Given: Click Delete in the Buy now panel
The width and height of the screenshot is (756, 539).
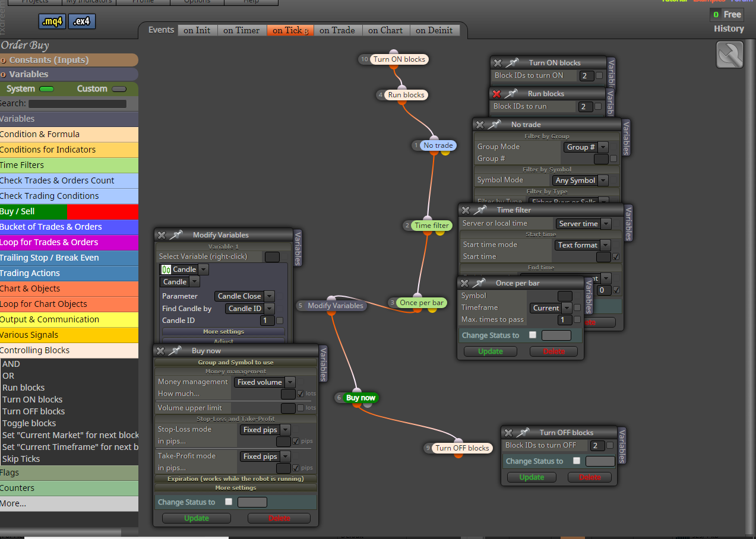Looking at the screenshot, I should tap(279, 518).
